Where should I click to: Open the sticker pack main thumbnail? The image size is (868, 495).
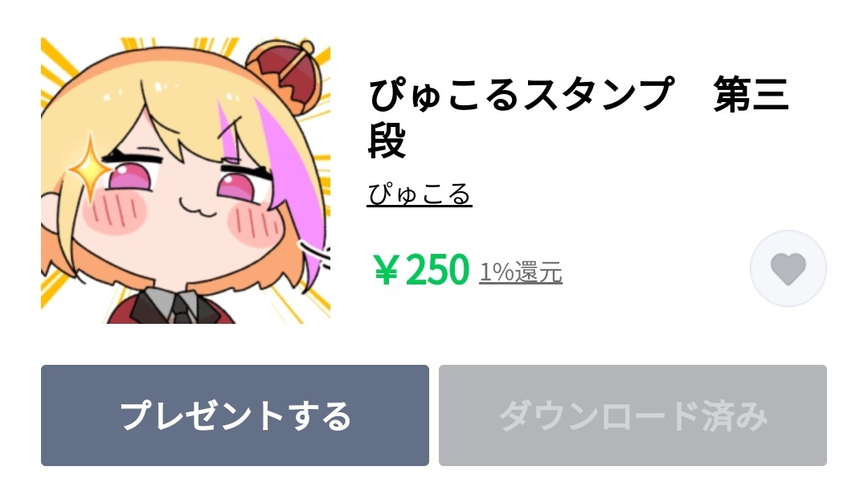pos(186,181)
